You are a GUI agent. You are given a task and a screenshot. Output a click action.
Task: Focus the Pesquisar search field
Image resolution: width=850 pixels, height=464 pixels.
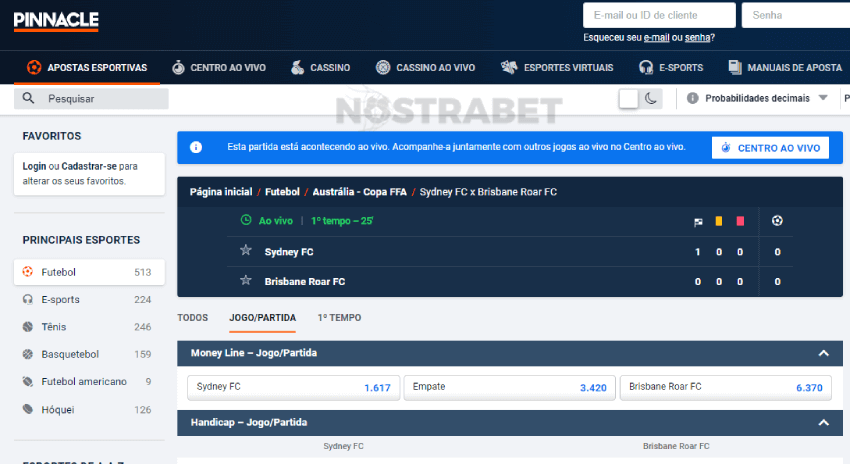[91, 99]
